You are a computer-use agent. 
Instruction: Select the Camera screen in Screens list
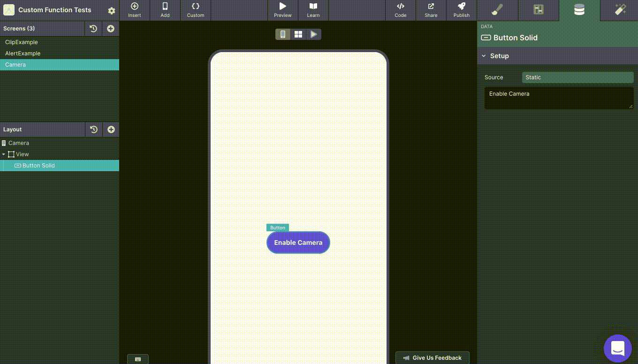click(60, 65)
